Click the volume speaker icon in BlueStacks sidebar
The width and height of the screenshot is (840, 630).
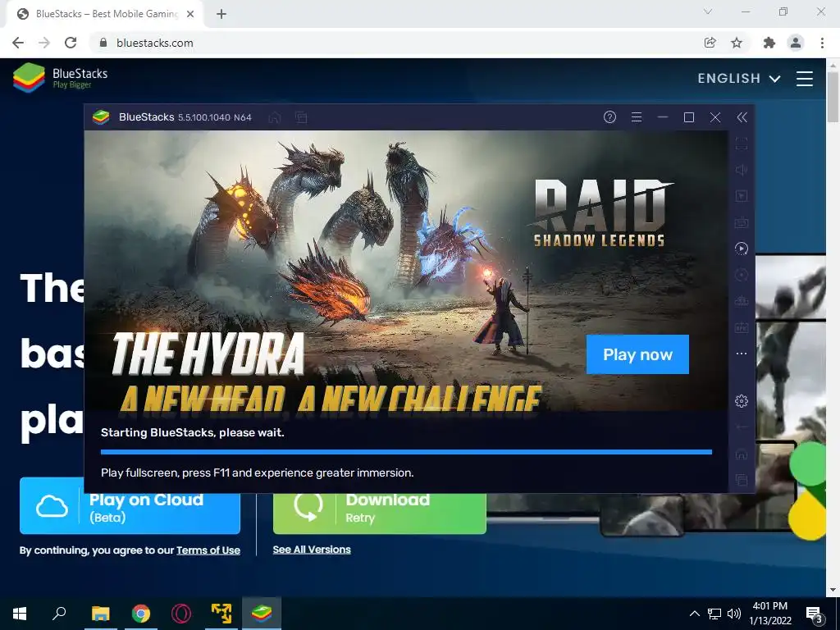[x=742, y=170]
